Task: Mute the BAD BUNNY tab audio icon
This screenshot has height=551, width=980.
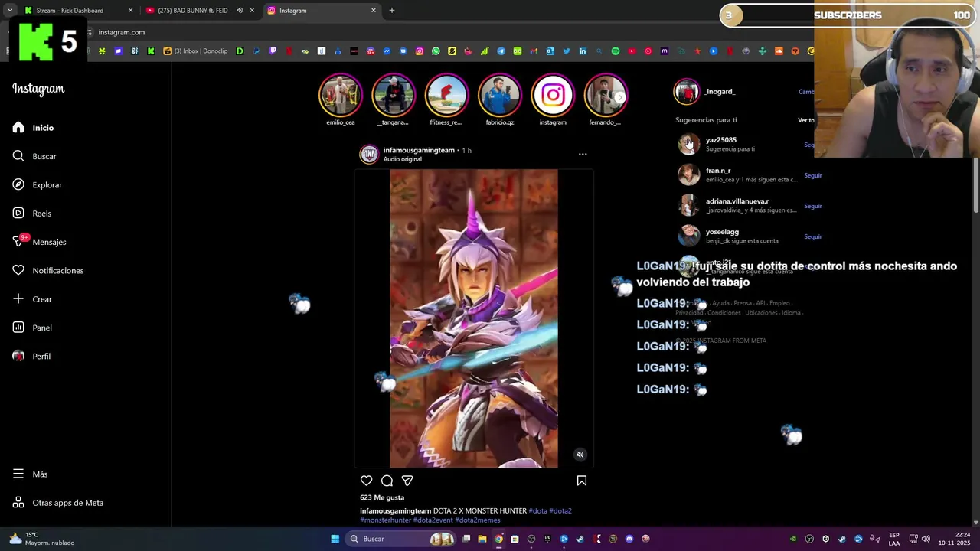Action: pos(240,11)
